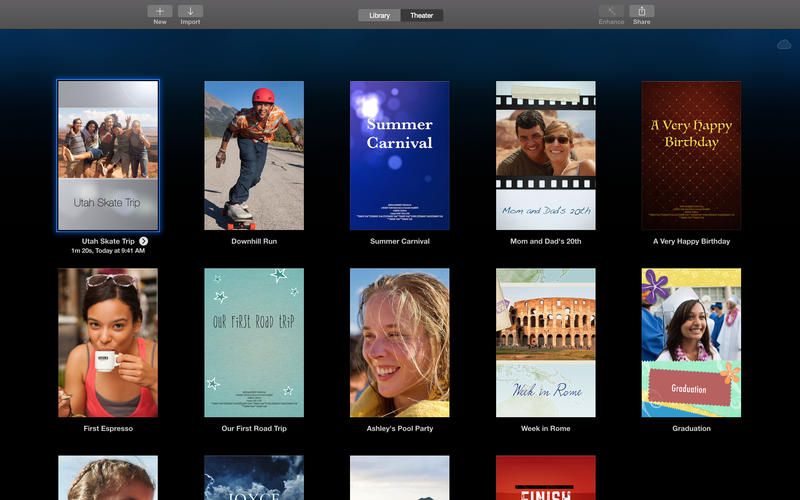Expand options arrow beside Utah Skate Trip
800x500 pixels.
tap(144, 241)
